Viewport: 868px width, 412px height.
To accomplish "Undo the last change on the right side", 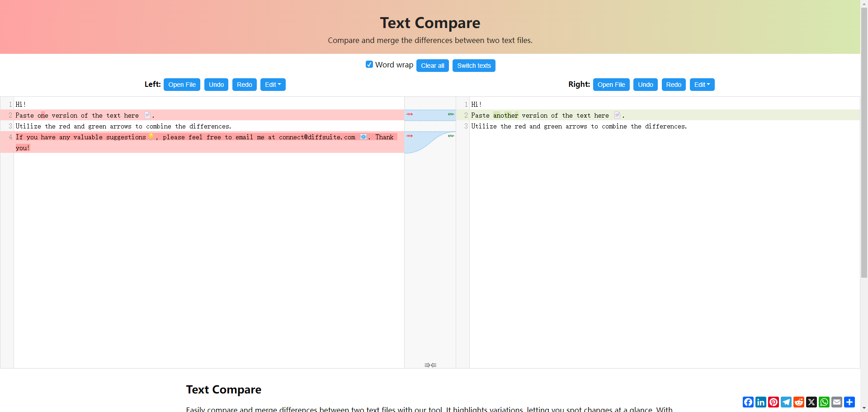I will click(645, 85).
